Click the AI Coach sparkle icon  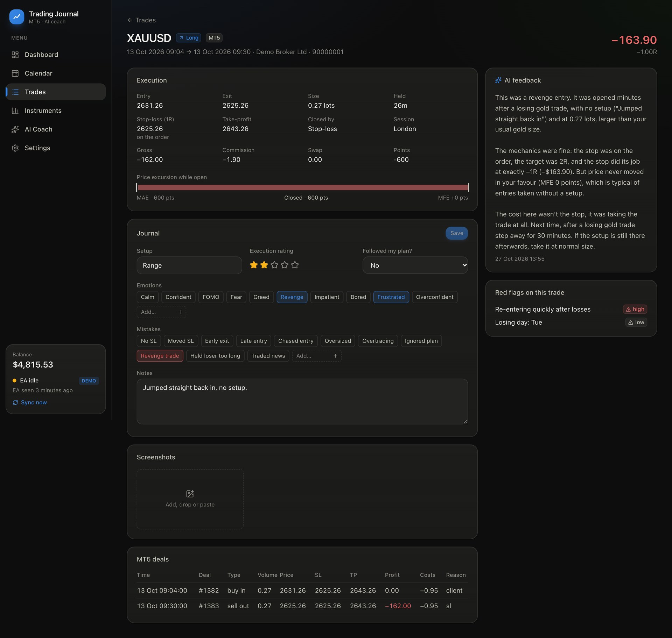15,129
